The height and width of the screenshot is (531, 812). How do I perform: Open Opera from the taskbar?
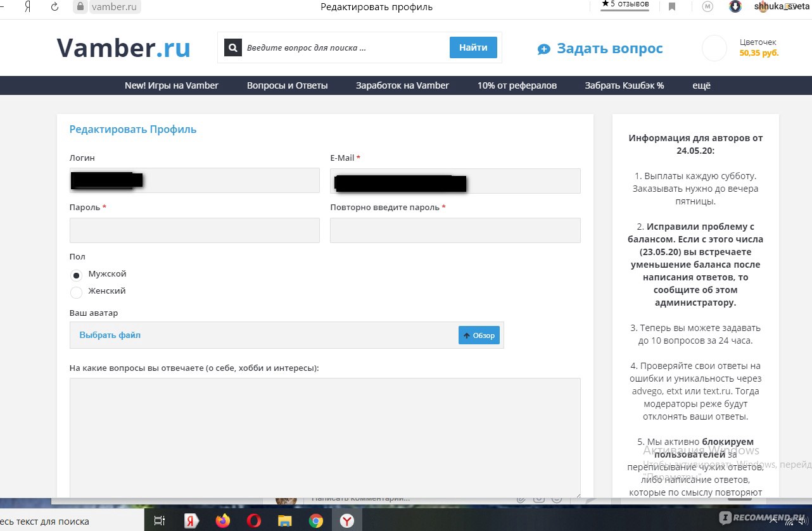tap(254, 521)
